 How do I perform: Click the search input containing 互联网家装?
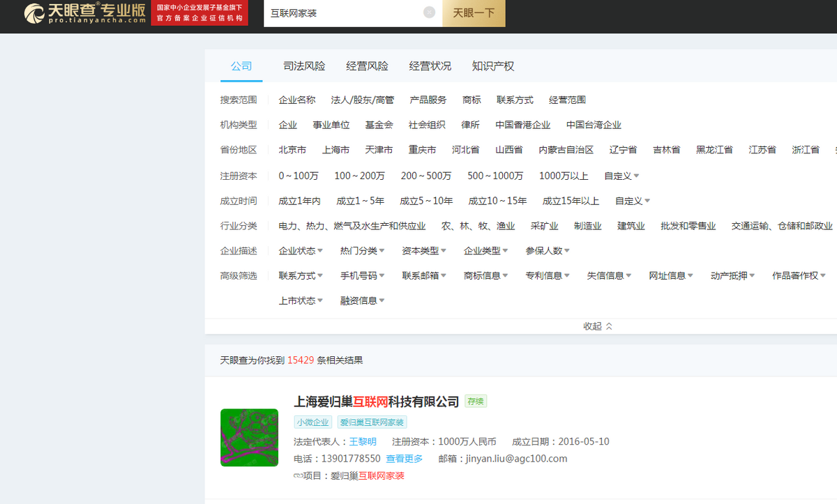[x=343, y=13]
